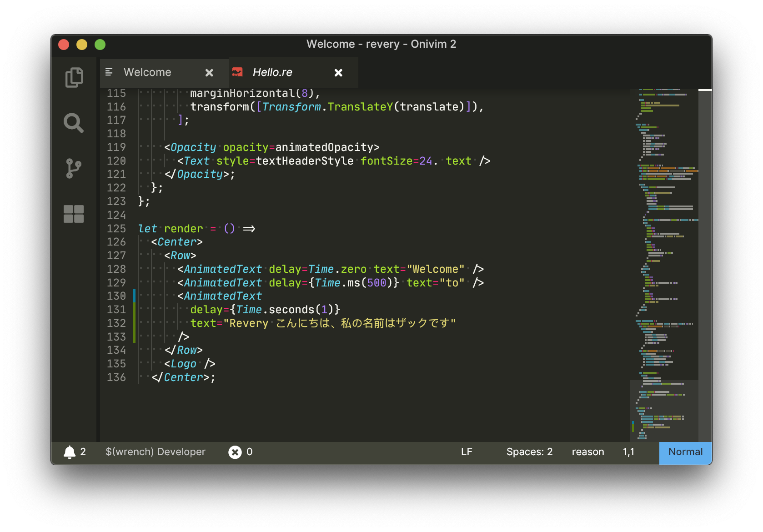Open the Search sidebar icon
Screen dimensions: 763x532
tap(74, 123)
